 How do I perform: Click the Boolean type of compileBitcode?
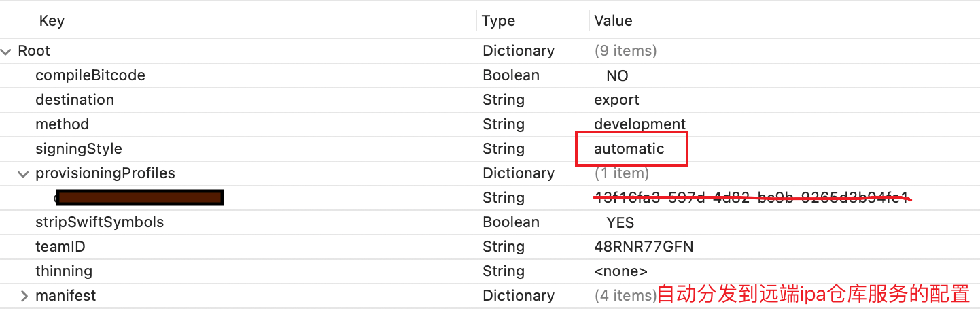point(511,75)
